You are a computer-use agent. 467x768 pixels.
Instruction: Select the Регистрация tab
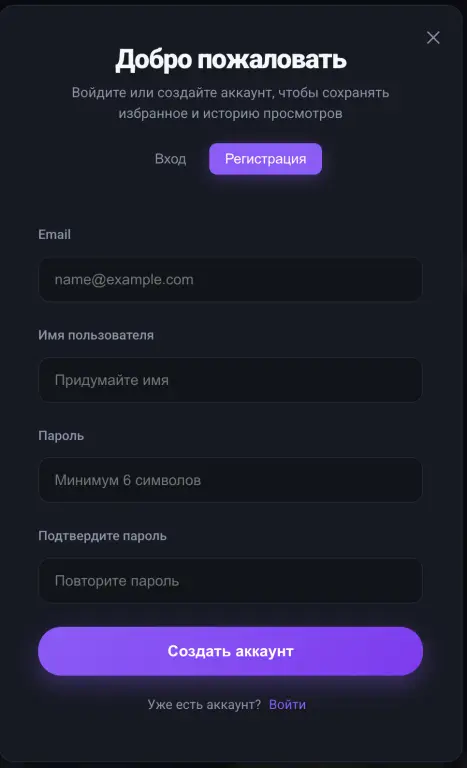tap(266, 159)
